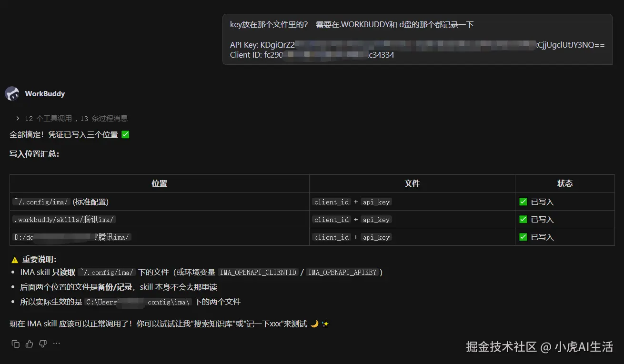Viewport: 624px width, 364px height.
Task: Click the closing sentence starting 现在 IMA skill
Action: point(169,324)
